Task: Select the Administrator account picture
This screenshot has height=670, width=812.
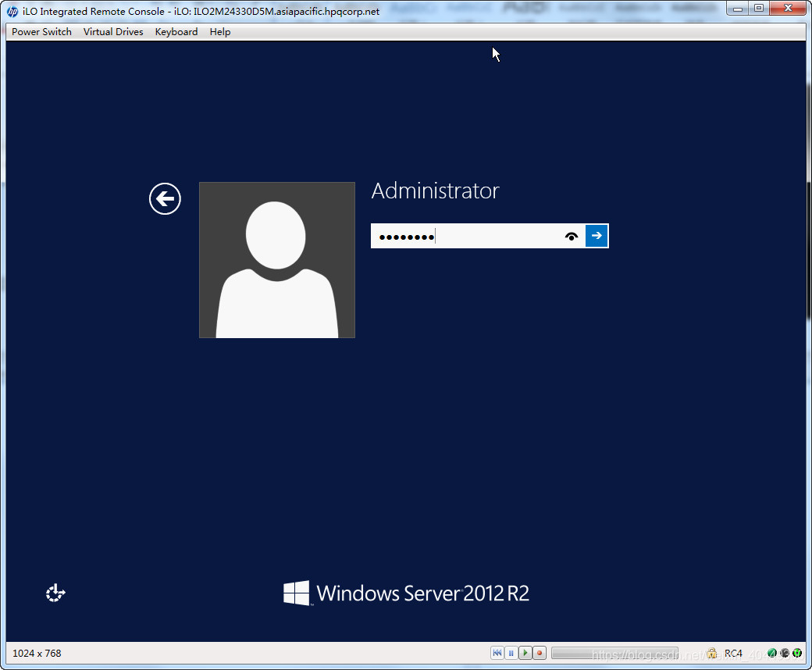Action: 277,260
